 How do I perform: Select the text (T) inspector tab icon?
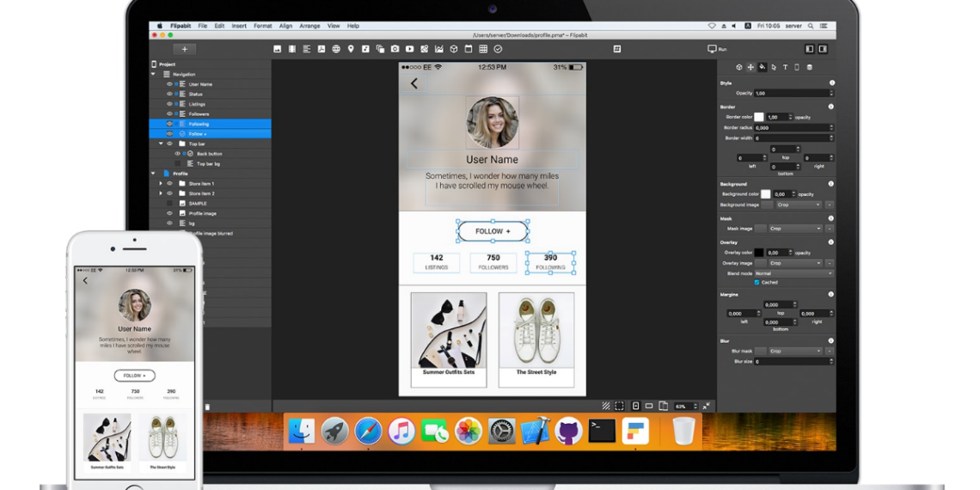coord(785,67)
